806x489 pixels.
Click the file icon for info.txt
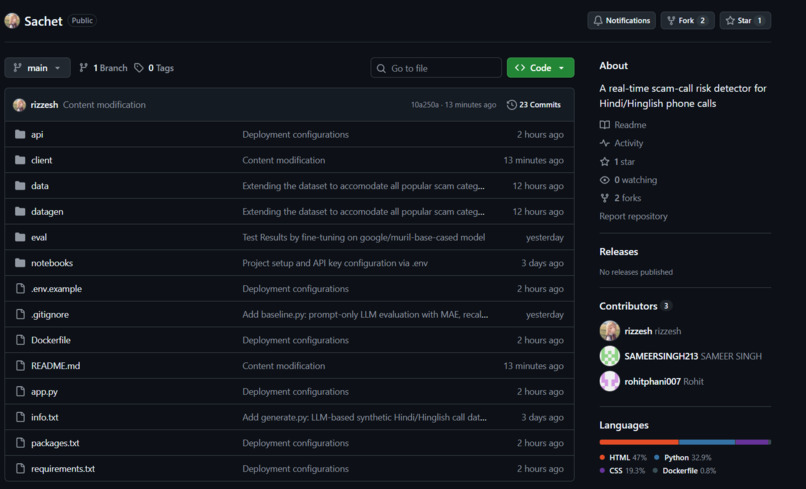pos(20,417)
